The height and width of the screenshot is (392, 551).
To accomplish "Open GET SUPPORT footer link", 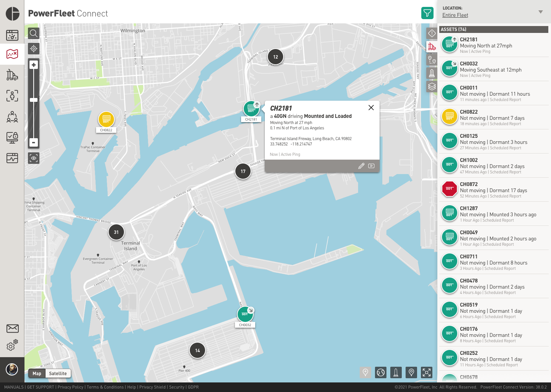I will point(41,387).
